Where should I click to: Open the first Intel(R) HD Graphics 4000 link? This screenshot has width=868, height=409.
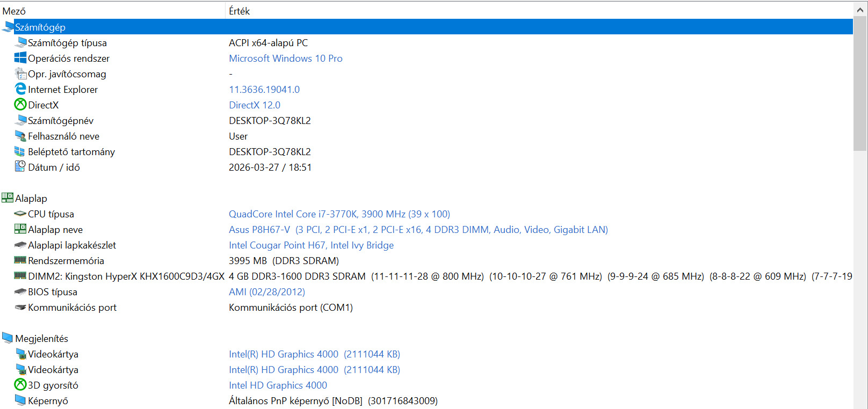(x=314, y=354)
